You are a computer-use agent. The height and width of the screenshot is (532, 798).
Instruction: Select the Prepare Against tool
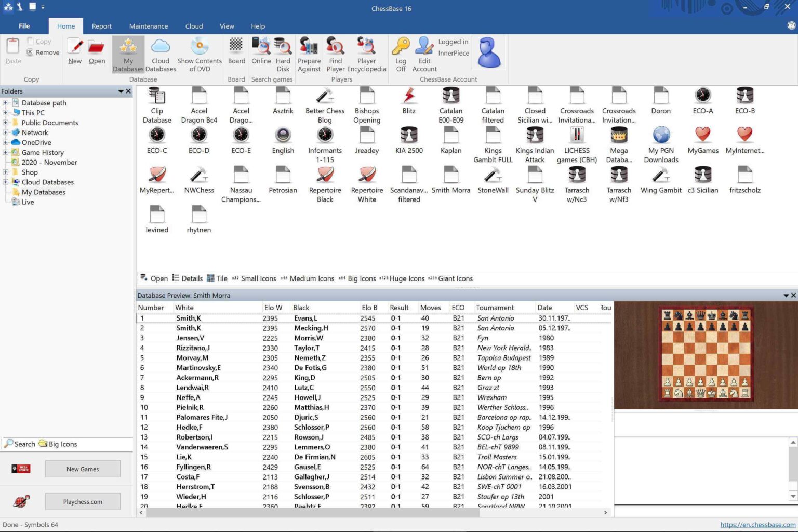pyautogui.click(x=309, y=52)
